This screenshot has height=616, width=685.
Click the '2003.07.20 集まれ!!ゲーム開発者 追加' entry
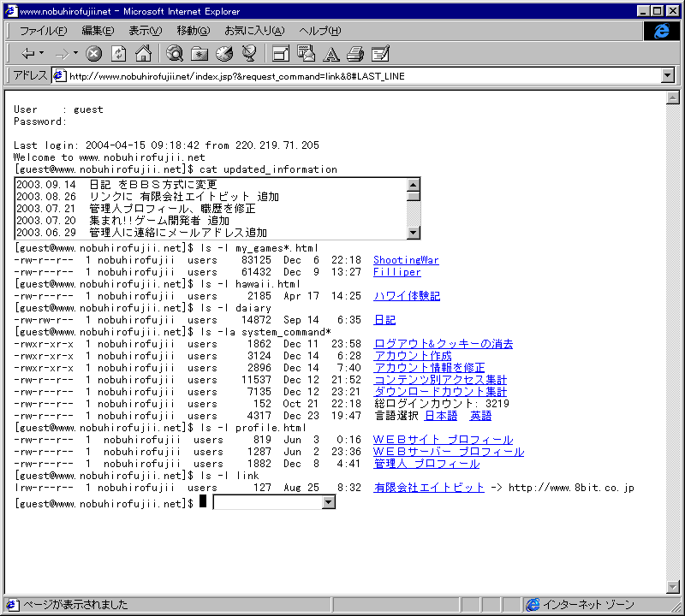pos(122,221)
